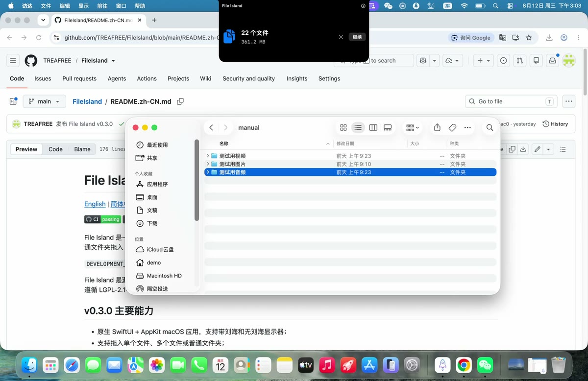
Task: Reload the Chrome page
Action: pyautogui.click(x=39, y=38)
